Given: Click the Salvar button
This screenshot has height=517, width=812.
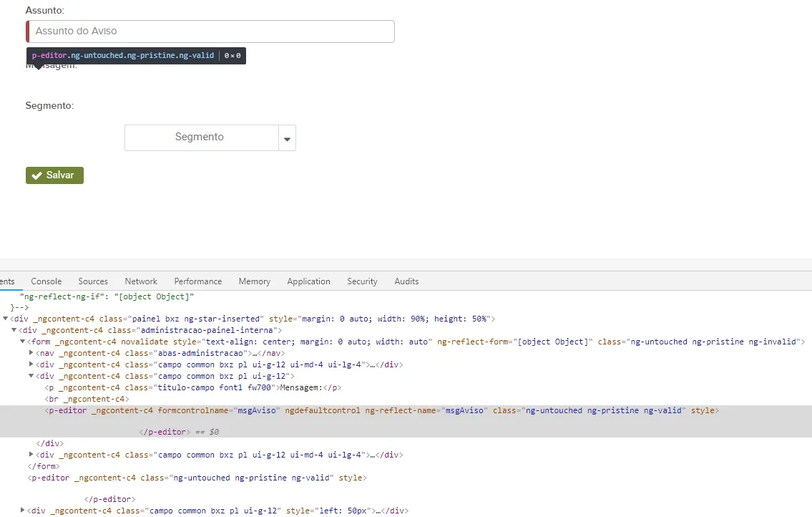Looking at the screenshot, I should (x=54, y=175).
